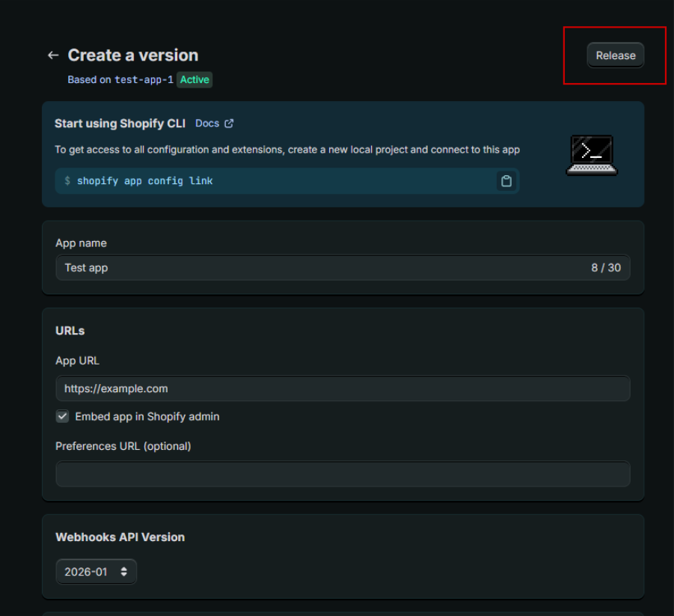Open the Shopify CLI Docs link
Viewport: 674px width, 616px height.
point(207,123)
